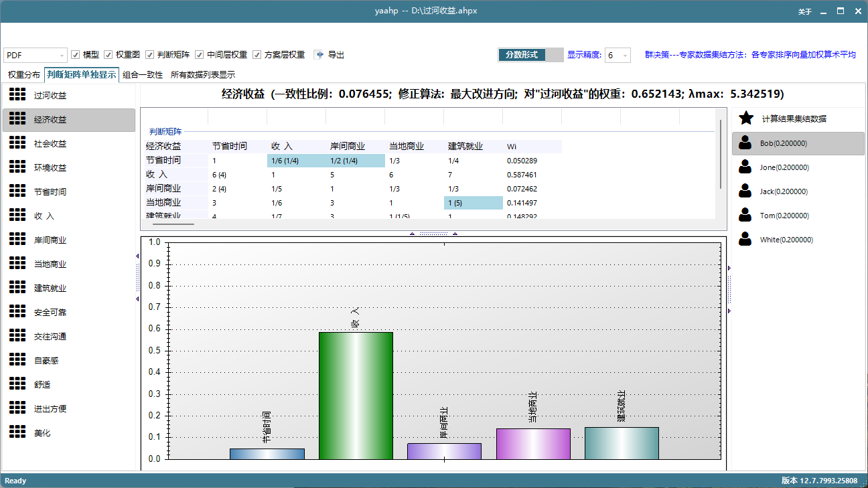
Task: Click the star icon for 计算结果集结数据
Action: click(745, 118)
